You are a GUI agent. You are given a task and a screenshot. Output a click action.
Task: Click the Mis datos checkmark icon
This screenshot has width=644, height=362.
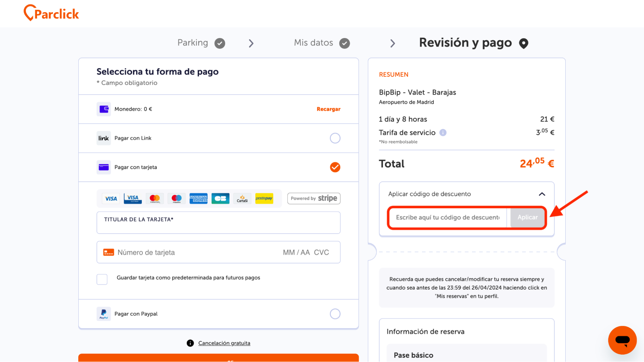coord(345,43)
